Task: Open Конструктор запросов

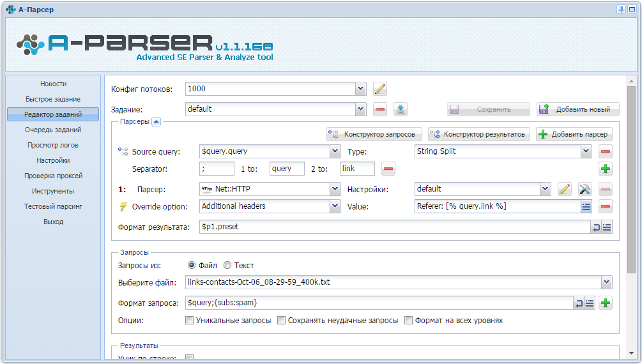Action: 374,134
